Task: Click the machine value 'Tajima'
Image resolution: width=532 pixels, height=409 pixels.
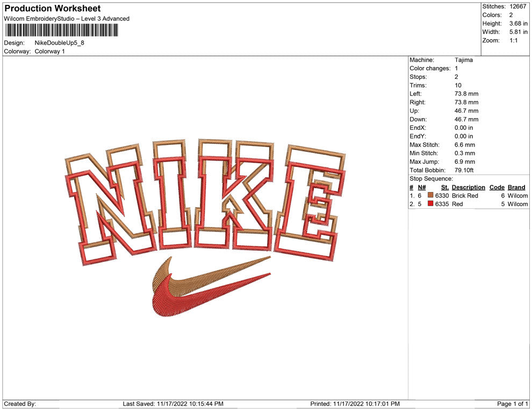Action: 463,60
